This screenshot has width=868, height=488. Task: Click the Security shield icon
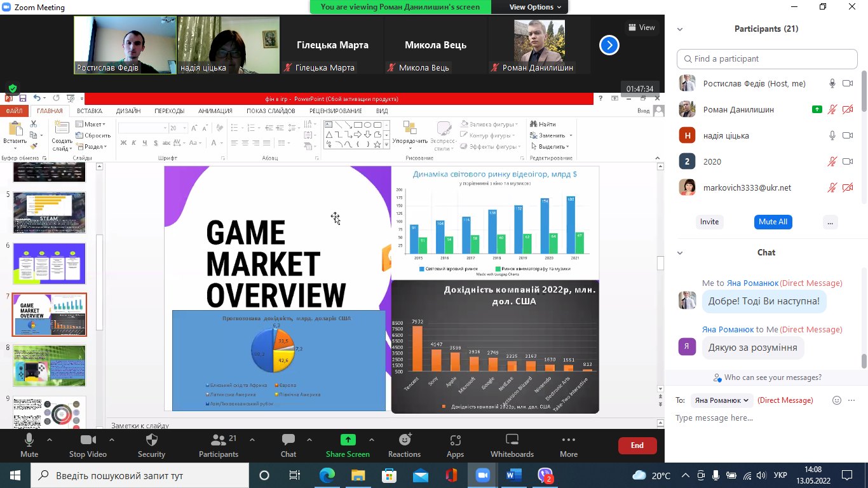(x=151, y=440)
